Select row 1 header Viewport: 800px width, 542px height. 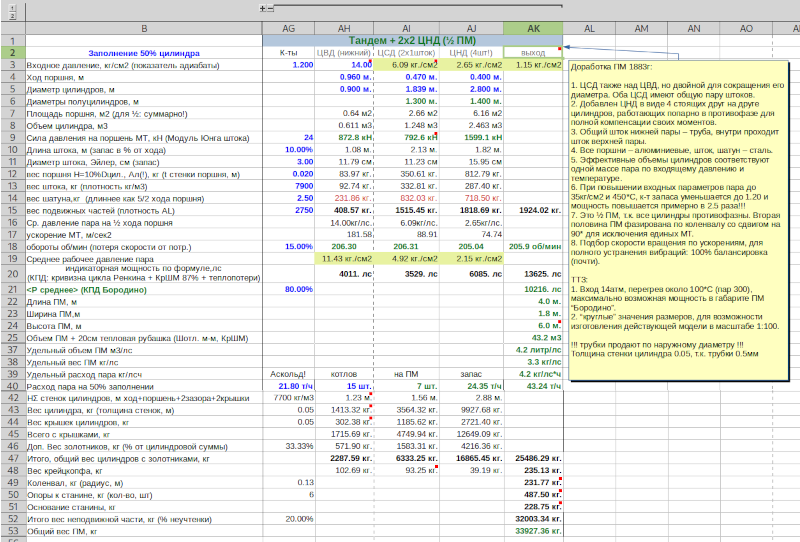tap(13, 41)
